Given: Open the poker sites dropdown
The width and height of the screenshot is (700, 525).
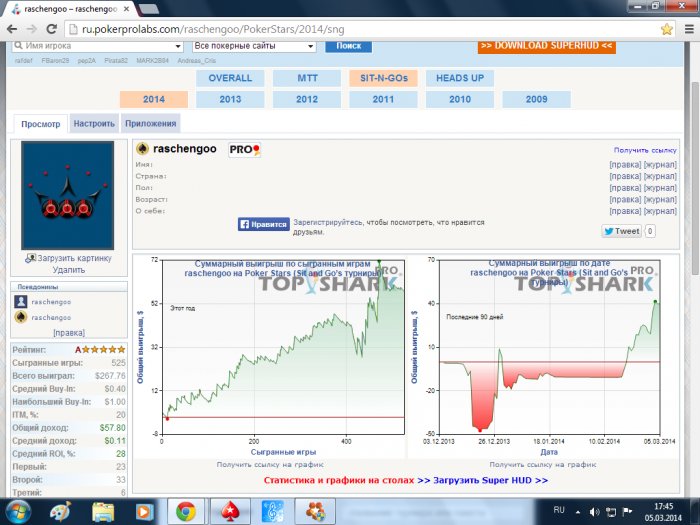Looking at the screenshot, I should [254, 46].
